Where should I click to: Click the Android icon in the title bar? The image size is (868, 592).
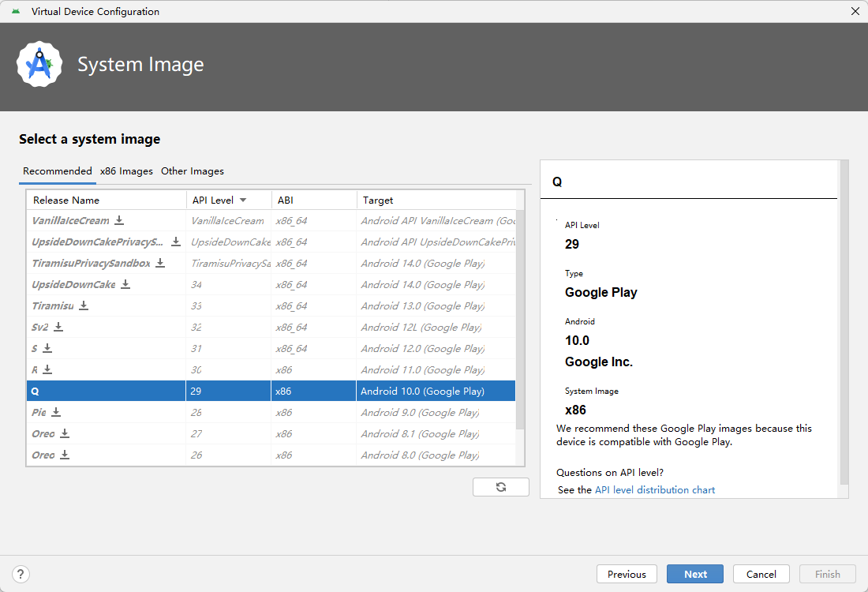click(x=16, y=11)
